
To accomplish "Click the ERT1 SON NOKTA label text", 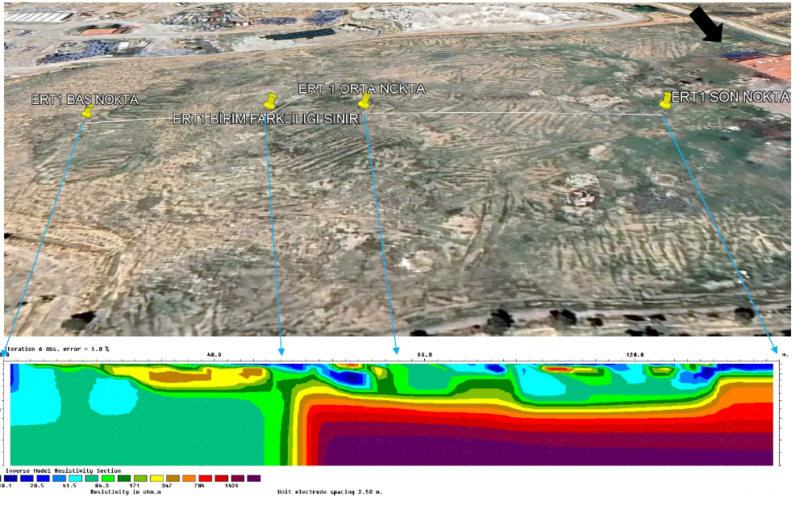I will pos(731,97).
